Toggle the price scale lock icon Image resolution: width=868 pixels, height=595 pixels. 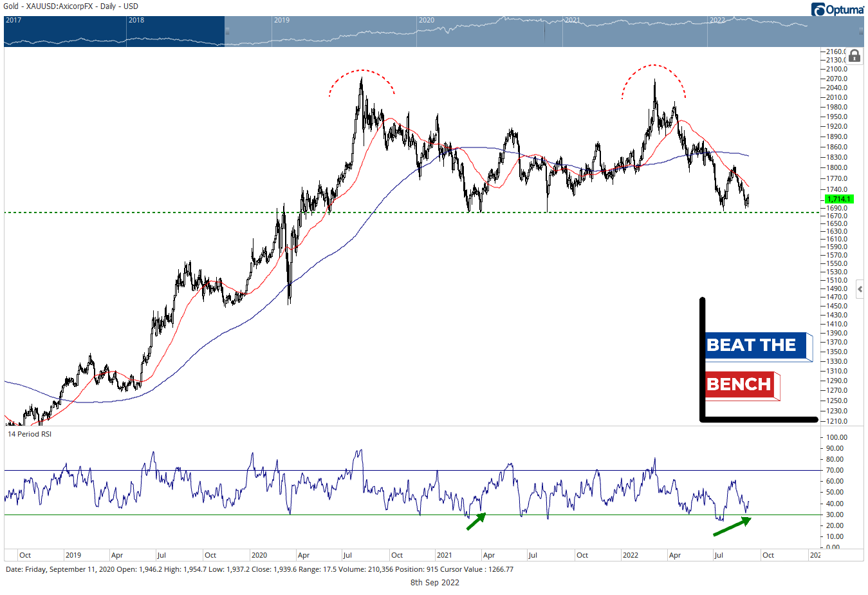(854, 56)
